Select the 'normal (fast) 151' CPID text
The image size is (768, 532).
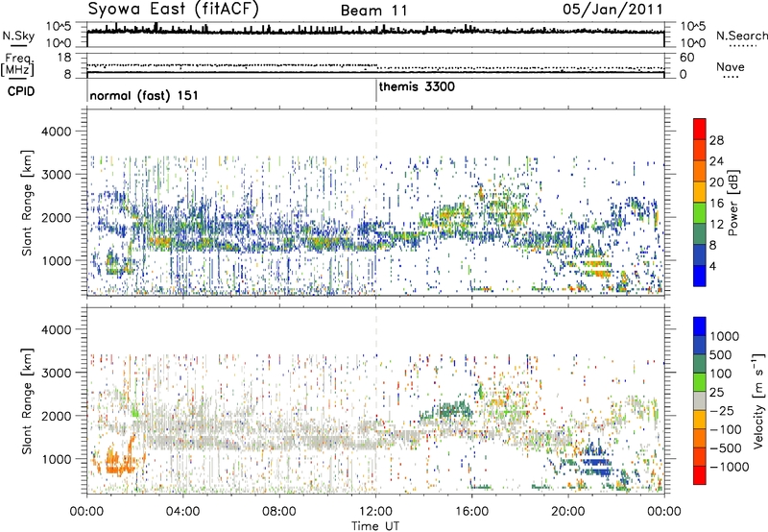point(144,95)
